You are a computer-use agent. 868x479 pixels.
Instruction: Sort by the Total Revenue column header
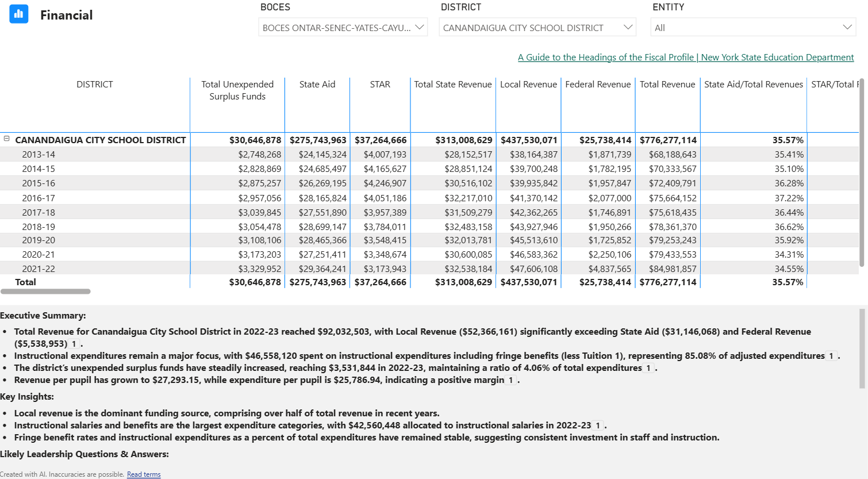click(667, 85)
